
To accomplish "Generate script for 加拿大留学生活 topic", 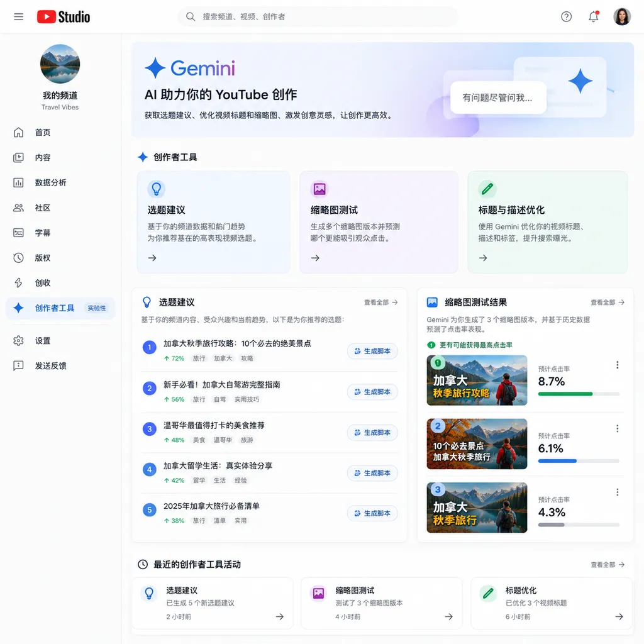I will (x=372, y=473).
